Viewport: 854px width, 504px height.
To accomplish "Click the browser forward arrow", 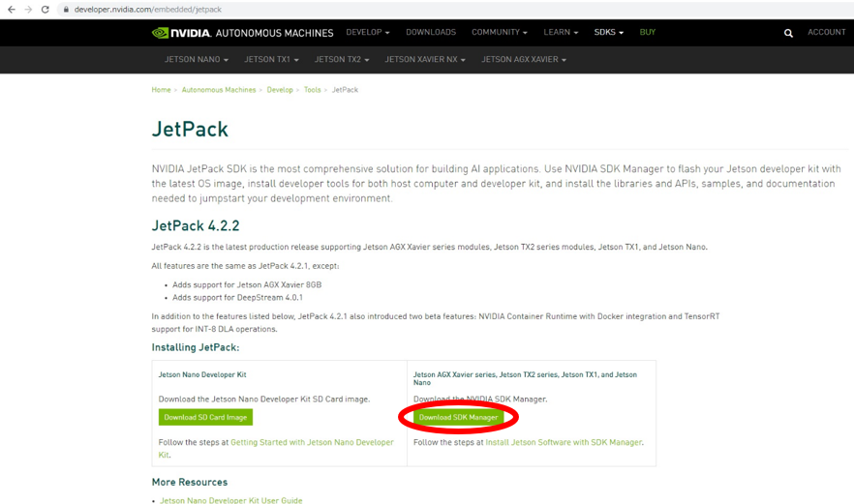I will pos(28,10).
